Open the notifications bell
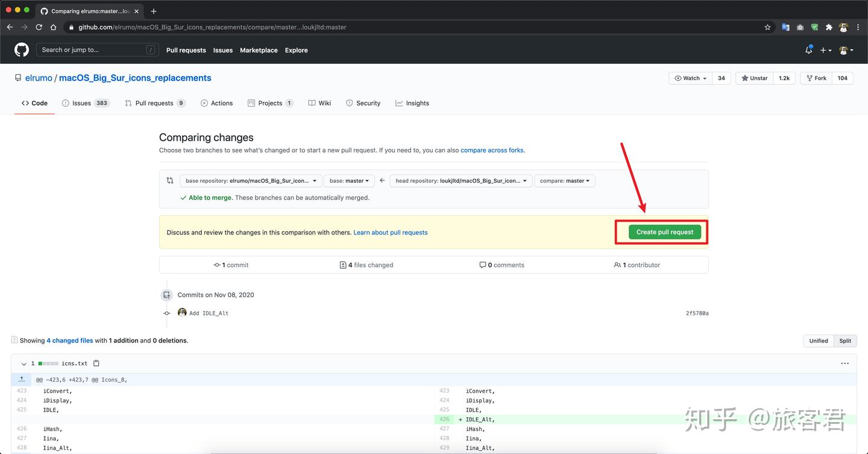Image resolution: width=868 pixels, height=454 pixels. (808, 50)
